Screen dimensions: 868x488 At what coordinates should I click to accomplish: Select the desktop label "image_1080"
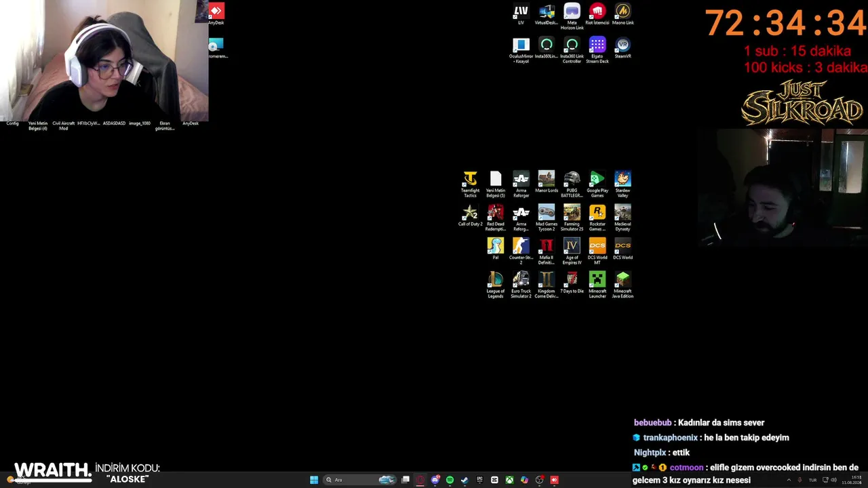[140, 123]
